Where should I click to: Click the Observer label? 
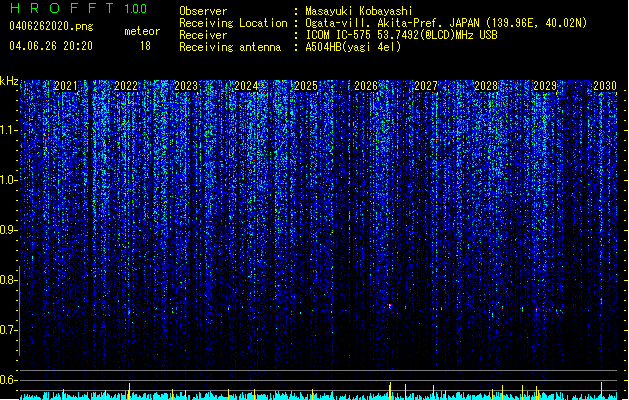pos(203,11)
